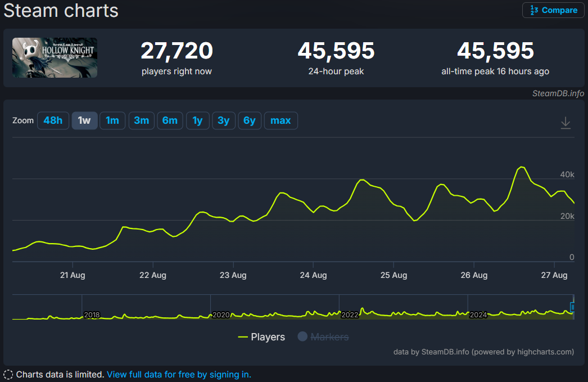Download chart data via arrow icon
This screenshot has height=382, width=588.
point(566,123)
